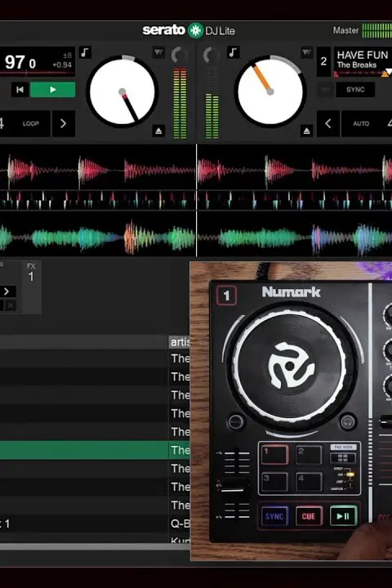Eject track from left deck
Screen dimensions: 392x588
pos(158,131)
